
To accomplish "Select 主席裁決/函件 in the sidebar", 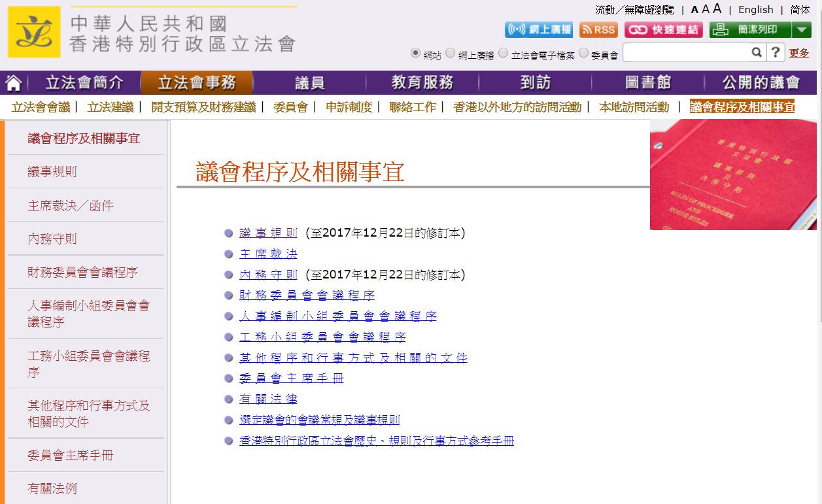I will 71,205.
